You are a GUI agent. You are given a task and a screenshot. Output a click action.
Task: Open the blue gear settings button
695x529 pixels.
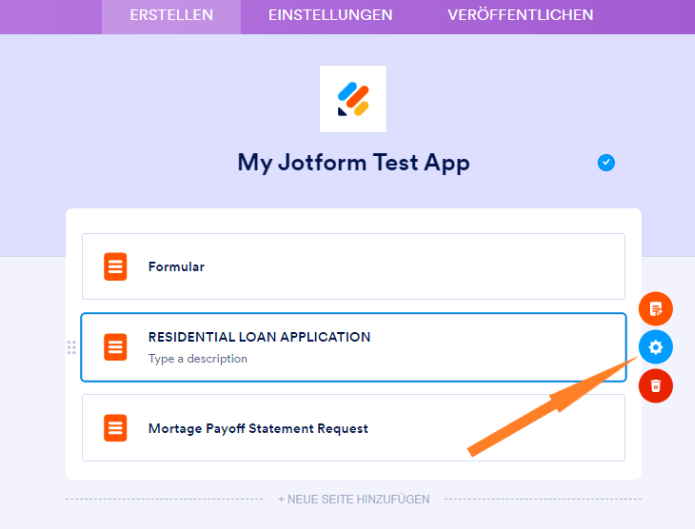tap(656, 347)
